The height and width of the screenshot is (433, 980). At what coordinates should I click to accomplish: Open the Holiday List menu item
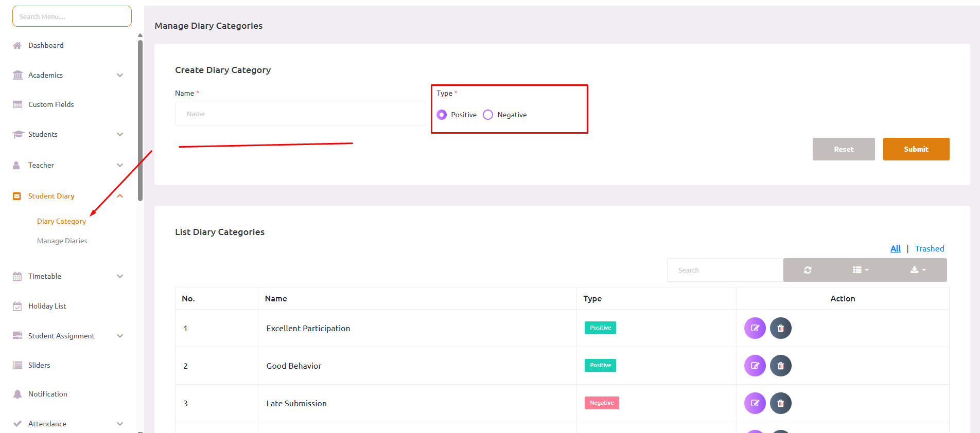(47, 306)
